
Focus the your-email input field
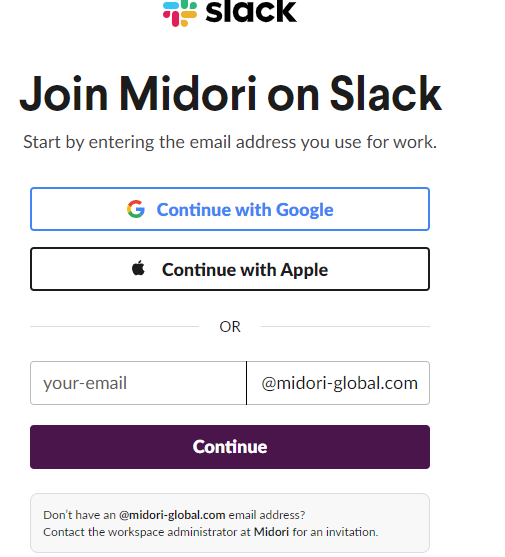coord(138,383)
